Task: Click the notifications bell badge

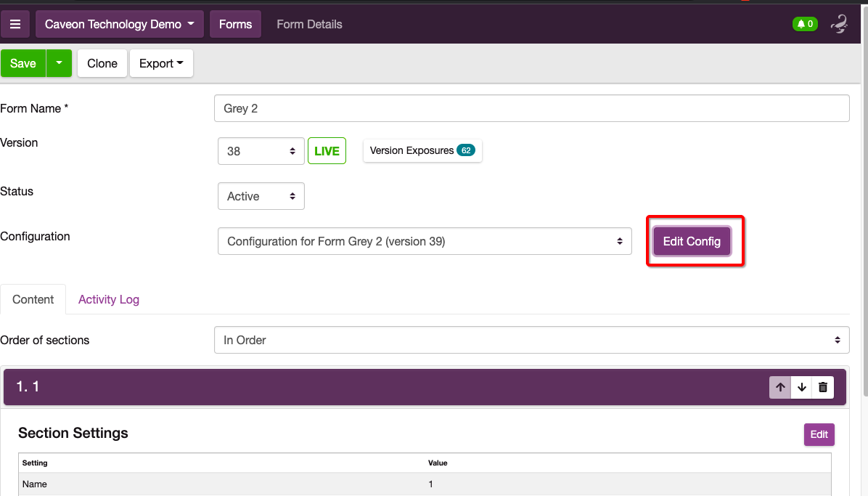Action: point(805,24)
